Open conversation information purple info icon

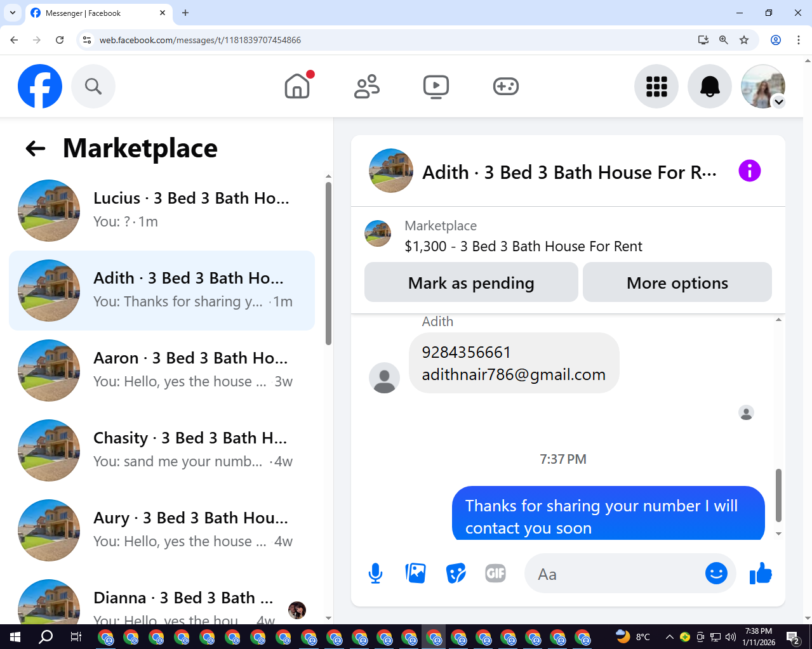click(750, 171)
